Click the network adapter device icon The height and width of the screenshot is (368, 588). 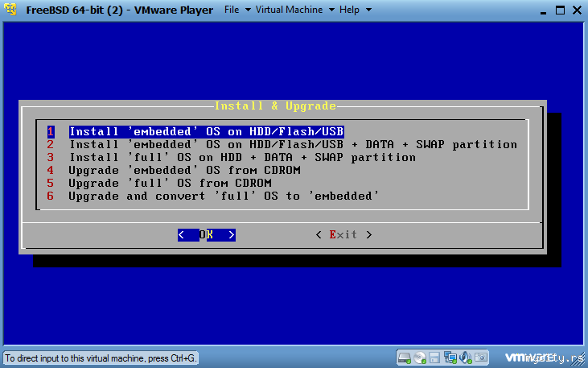pyautogui.click(x=450, y=358)
